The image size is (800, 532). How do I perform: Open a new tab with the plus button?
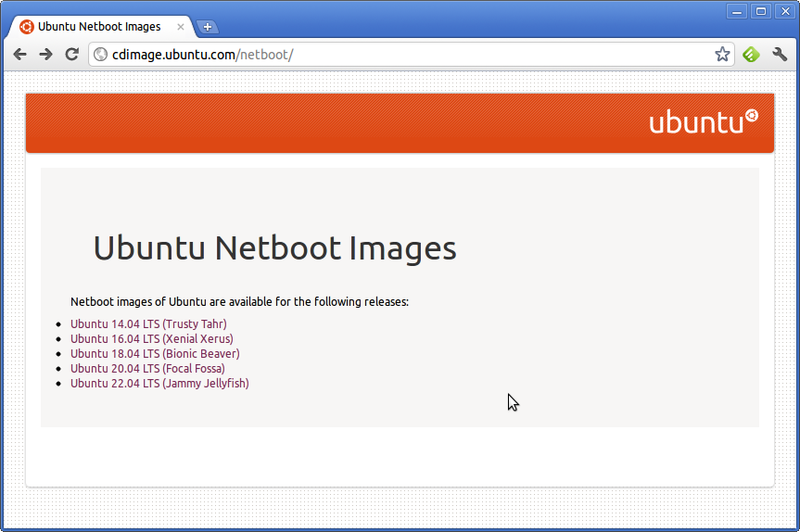(208, 27)
